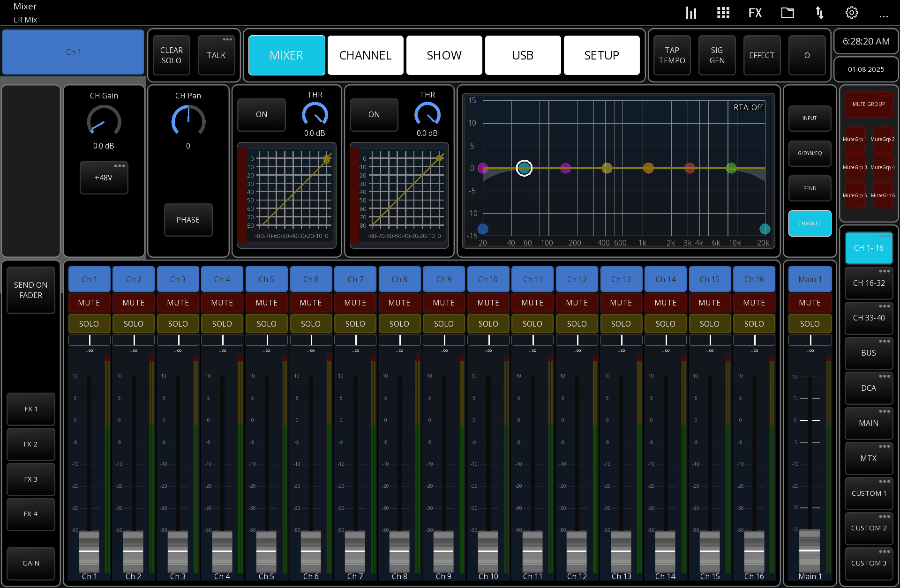Click the FX rack icon in the top bar

point(755,13)
